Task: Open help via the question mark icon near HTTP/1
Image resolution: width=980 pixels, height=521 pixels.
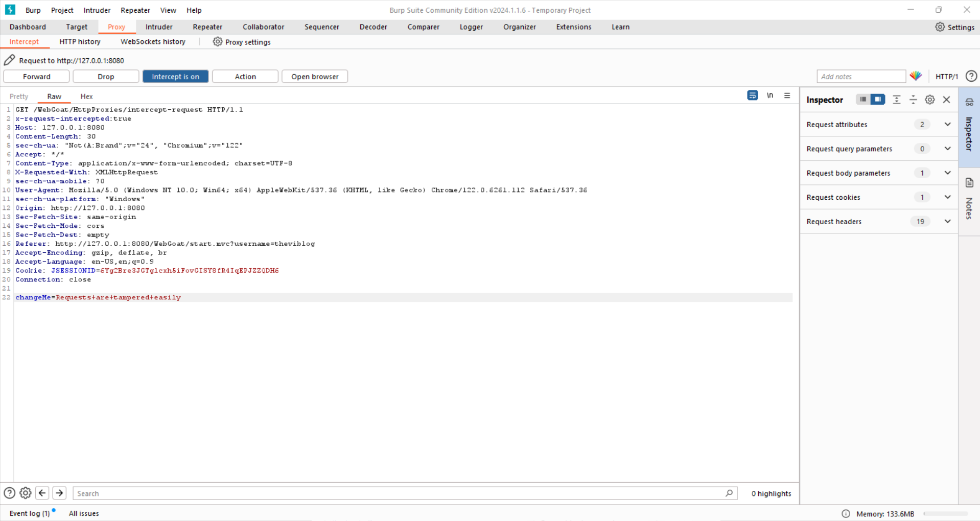Action: click(x=971, y=76)
